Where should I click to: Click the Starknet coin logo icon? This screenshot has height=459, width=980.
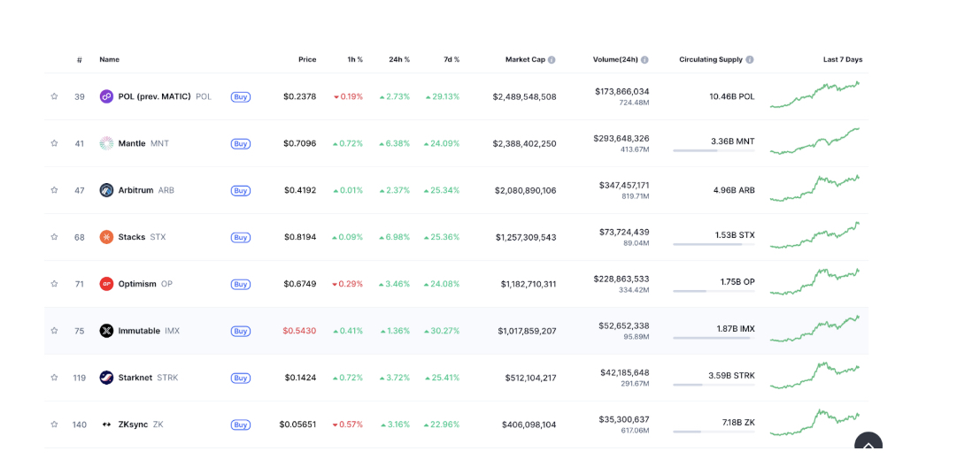tap(106, 377)
